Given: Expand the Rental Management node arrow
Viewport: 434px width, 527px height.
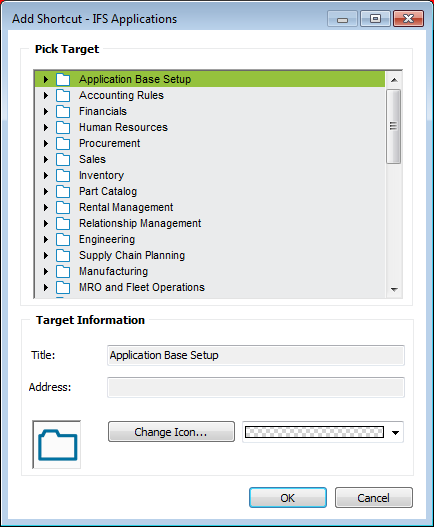Looking at the screenshot, I should [x=46, y=207].
